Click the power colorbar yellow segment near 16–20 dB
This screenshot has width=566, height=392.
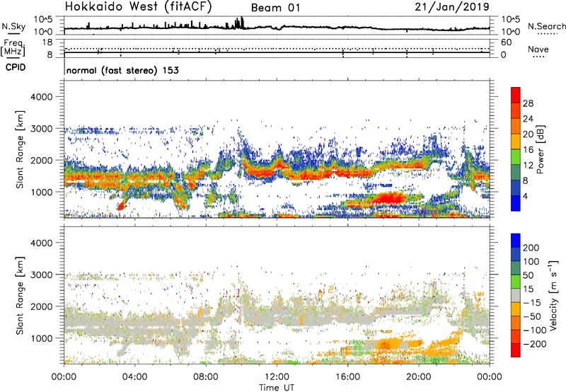click(x=516, y=142)
